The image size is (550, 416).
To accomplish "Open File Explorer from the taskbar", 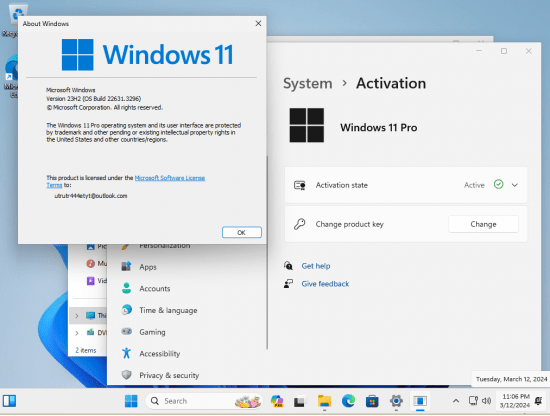I will (x=324, y=401).
